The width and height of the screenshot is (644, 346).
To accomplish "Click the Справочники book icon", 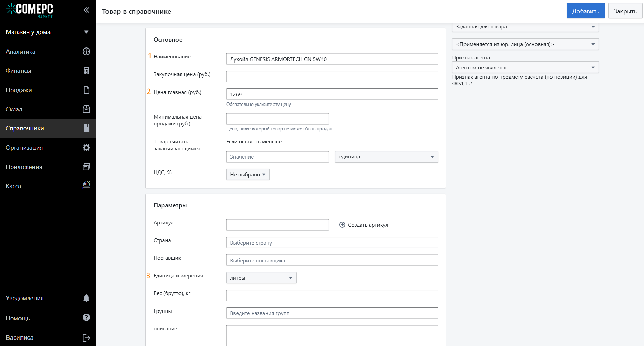I will pyautogui.click(x=86, y=128).
